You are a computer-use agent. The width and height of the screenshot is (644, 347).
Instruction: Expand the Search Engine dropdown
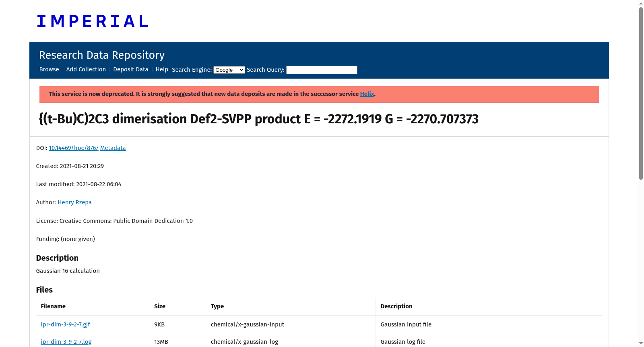click(229, 70)
